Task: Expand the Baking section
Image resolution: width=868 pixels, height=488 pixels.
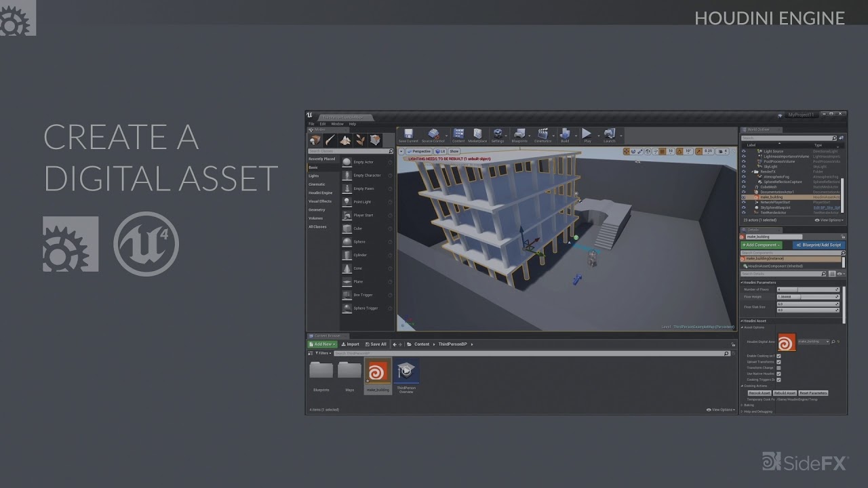Action: pyautogui.click(x=742, y=405)
